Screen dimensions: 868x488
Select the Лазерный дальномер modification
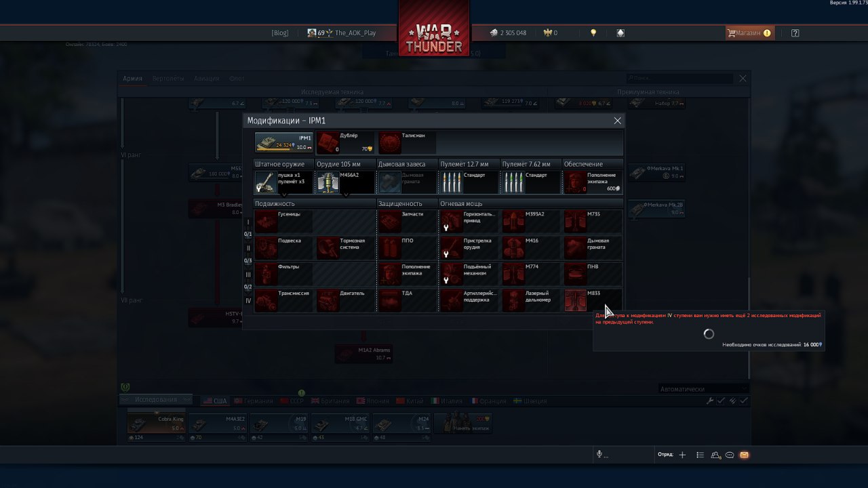click(531, 301)
